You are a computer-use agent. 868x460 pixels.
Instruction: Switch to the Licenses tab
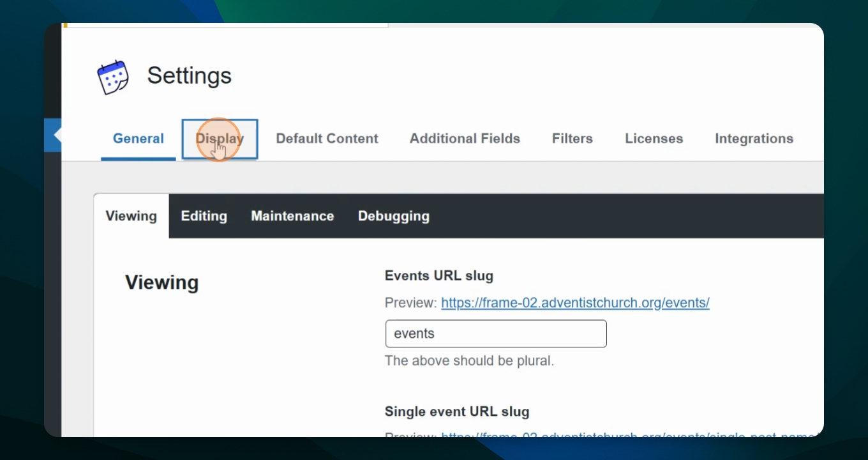click(x=654, y=139)
